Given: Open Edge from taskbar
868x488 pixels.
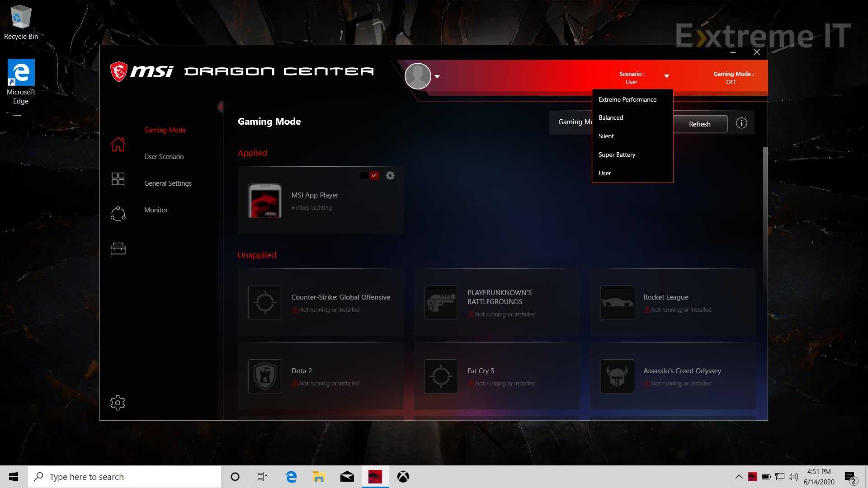Looking at the screenshot, I should (291, 477).
